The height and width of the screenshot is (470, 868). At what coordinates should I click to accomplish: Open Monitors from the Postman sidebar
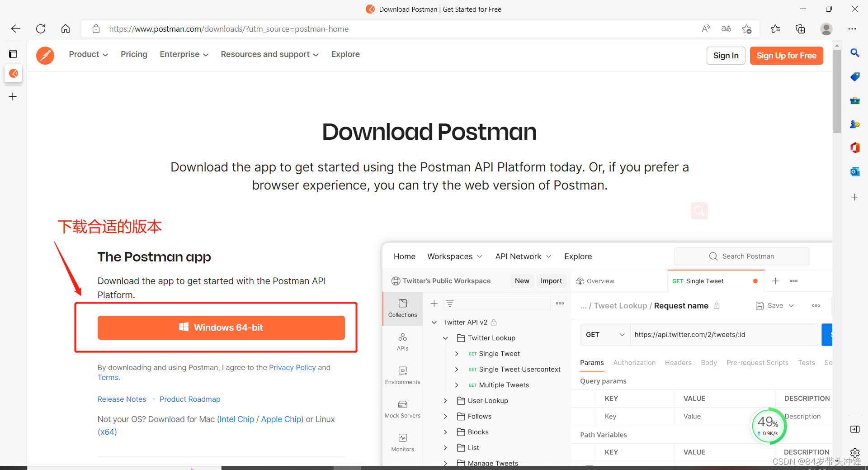[402, 442]
